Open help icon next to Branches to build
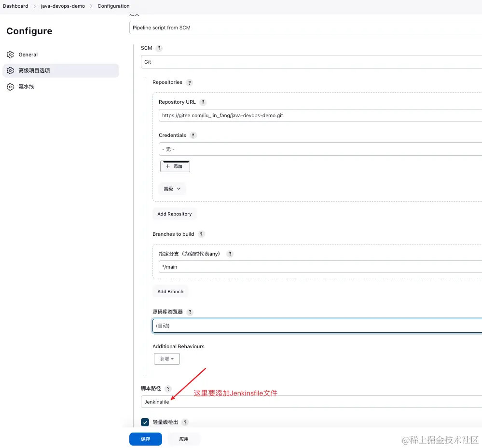Image resolution: width=482 pixels, height=448 pixels. (x=201, y=234)
